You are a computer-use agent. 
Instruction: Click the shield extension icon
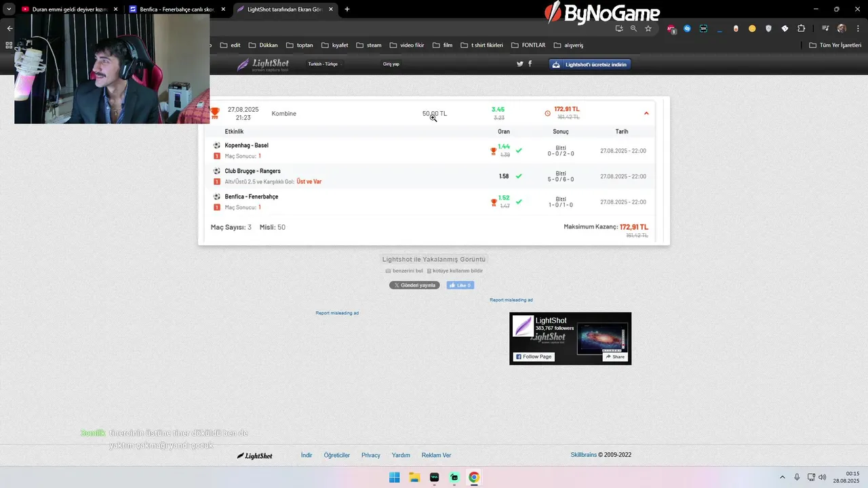[x=768, y=28]
